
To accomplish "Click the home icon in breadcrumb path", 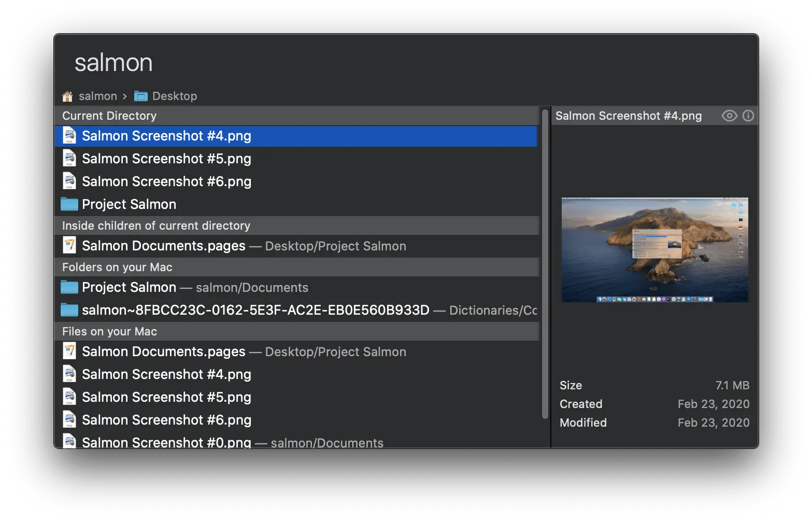I will pyautogui.click(x=67, y=96).
